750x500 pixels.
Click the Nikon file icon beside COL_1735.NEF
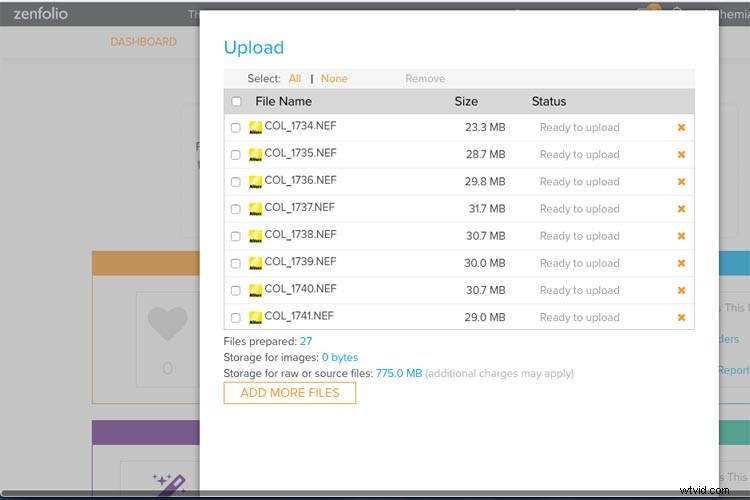point(255,154)
